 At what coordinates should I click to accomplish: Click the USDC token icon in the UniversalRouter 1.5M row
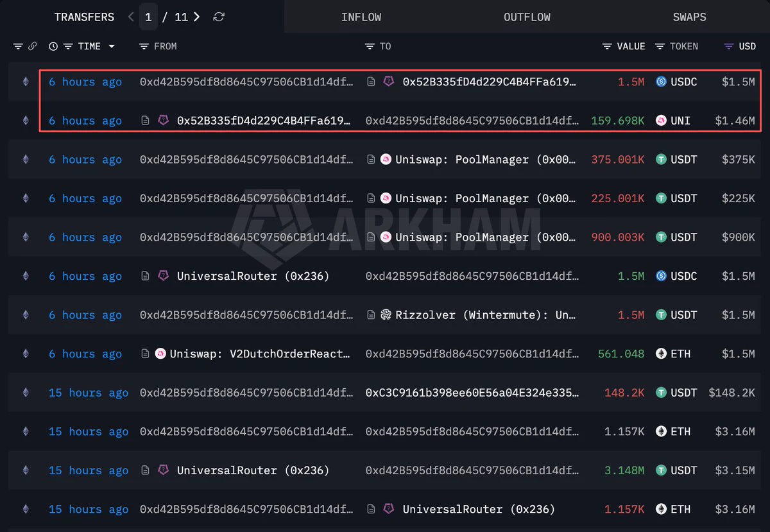(661, 276)
